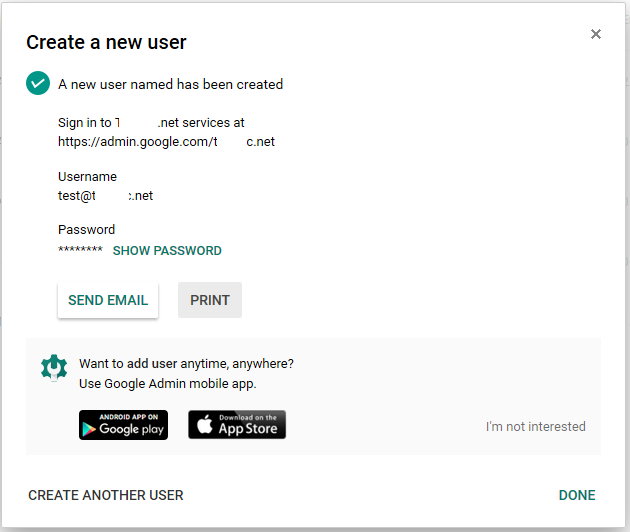
Task: Choose CREATE ANOTHER USER
Action: pyautogui.click(x=106, y=495)
